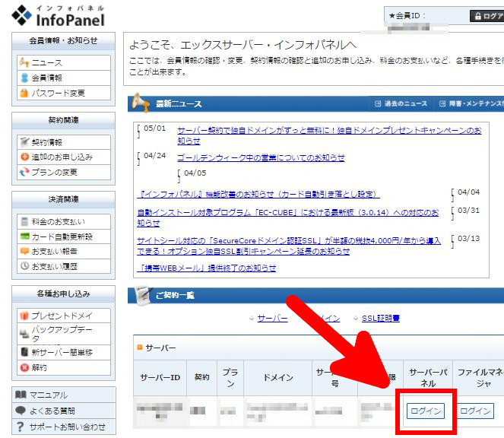504x438 pixels.
Task: Click the プラン column header
Action: point(230,377)
